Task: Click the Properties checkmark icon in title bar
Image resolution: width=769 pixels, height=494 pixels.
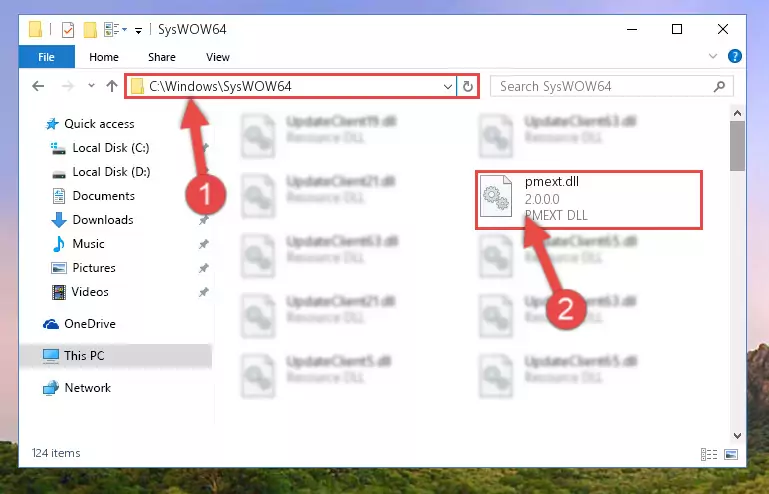Action: [x=68, y=30]
